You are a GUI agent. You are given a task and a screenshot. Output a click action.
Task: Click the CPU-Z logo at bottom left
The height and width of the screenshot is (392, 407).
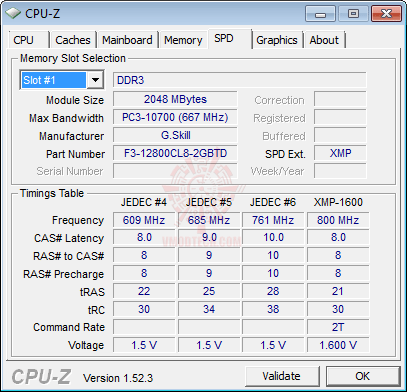(x=41, y=377)
